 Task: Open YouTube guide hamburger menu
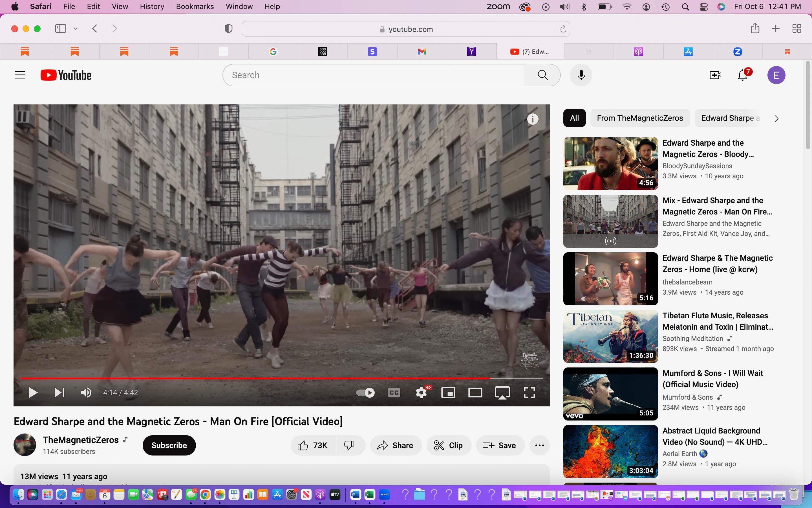(21, 75)
